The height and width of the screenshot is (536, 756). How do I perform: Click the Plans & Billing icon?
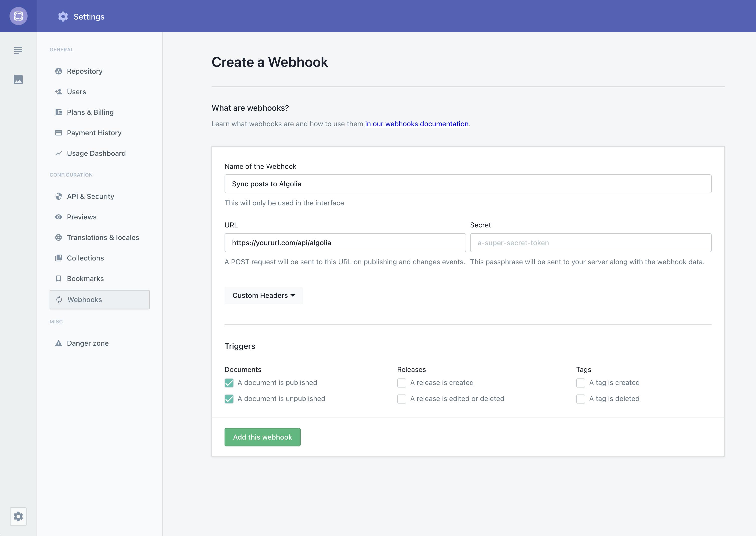(58, 111)
